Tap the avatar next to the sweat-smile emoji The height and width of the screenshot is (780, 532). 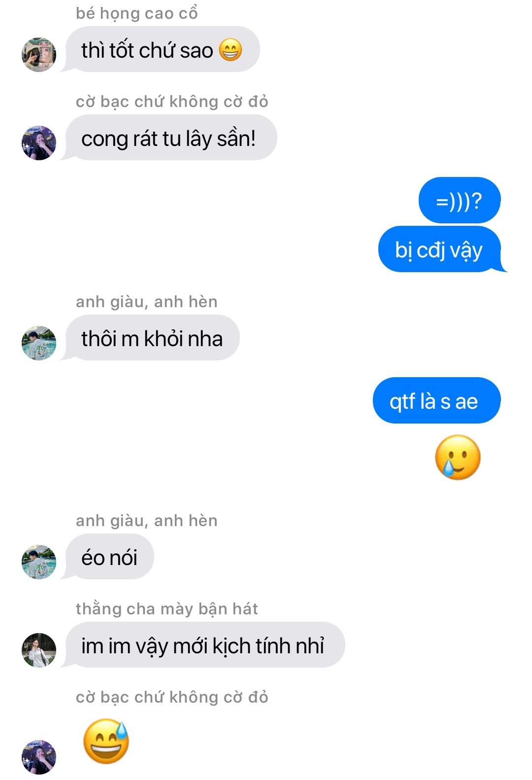coord(39,757)
